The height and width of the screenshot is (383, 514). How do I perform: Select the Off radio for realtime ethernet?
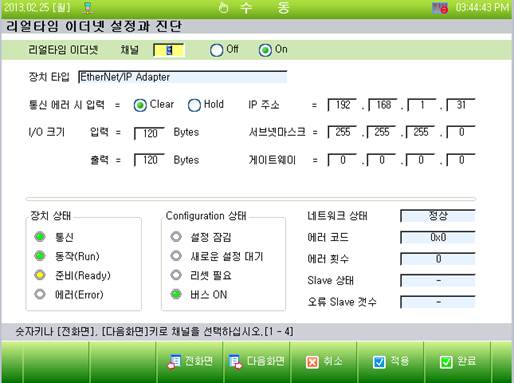[x=216, y=50]
